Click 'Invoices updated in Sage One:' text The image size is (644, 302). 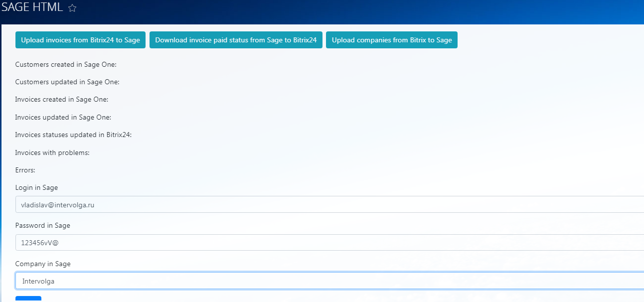pos(63,117)
